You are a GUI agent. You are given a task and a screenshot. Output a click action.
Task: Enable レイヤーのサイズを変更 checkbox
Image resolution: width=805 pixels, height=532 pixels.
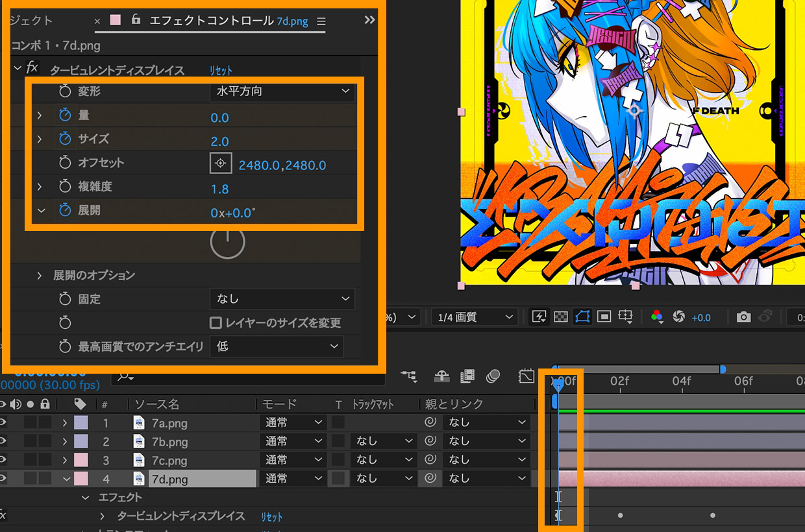click(x=216, y=322)
